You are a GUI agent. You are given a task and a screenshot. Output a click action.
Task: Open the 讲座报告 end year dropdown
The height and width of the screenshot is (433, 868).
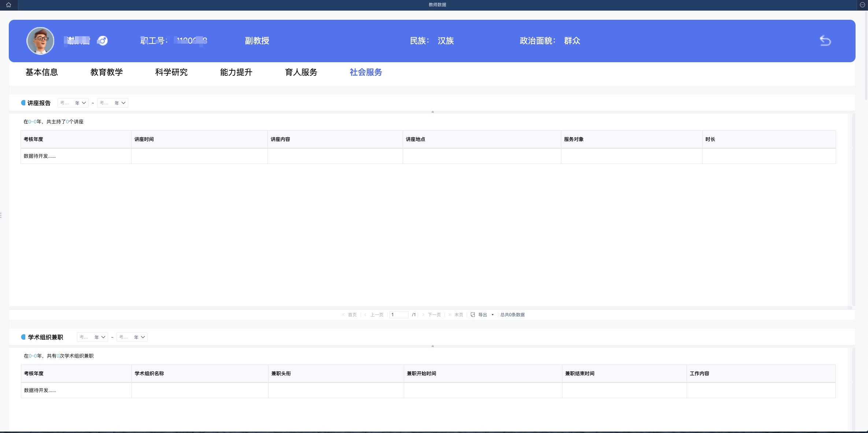[x=112, y=103]
